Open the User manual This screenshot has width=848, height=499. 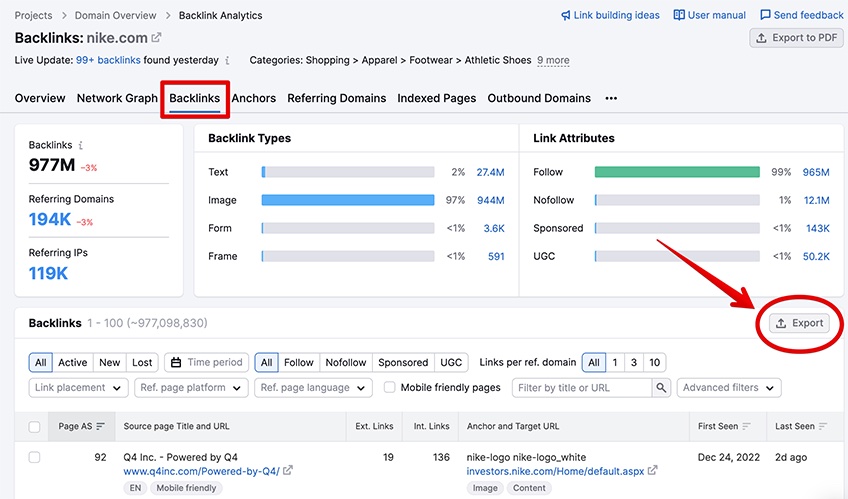tap(710, 15)
